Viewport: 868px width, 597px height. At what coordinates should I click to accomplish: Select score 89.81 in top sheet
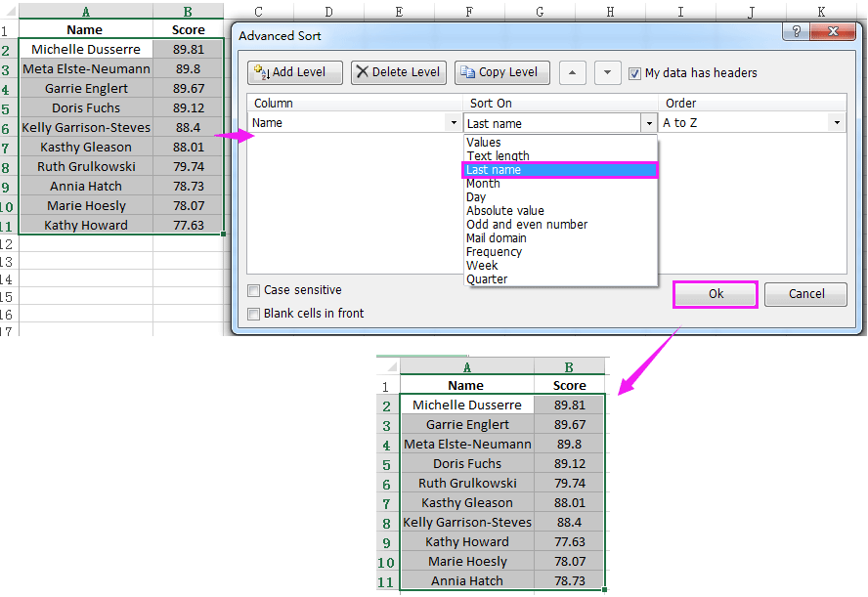189,49
